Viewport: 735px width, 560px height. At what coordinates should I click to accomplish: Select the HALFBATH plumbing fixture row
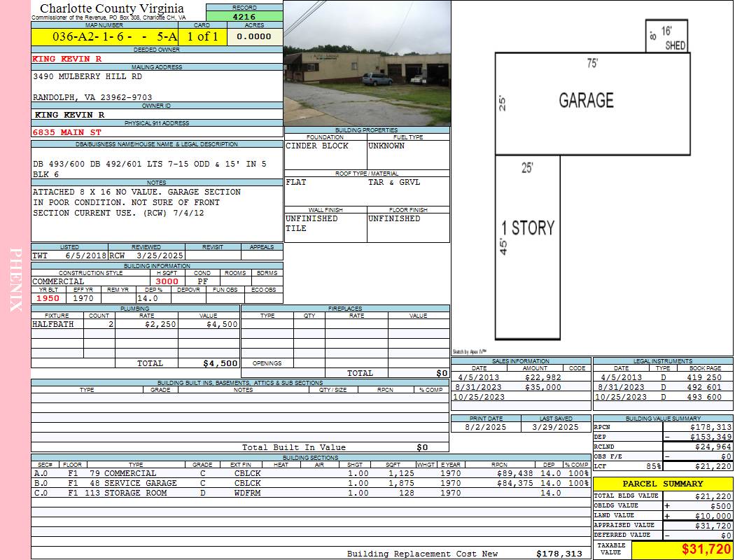(x=134, y=325)
